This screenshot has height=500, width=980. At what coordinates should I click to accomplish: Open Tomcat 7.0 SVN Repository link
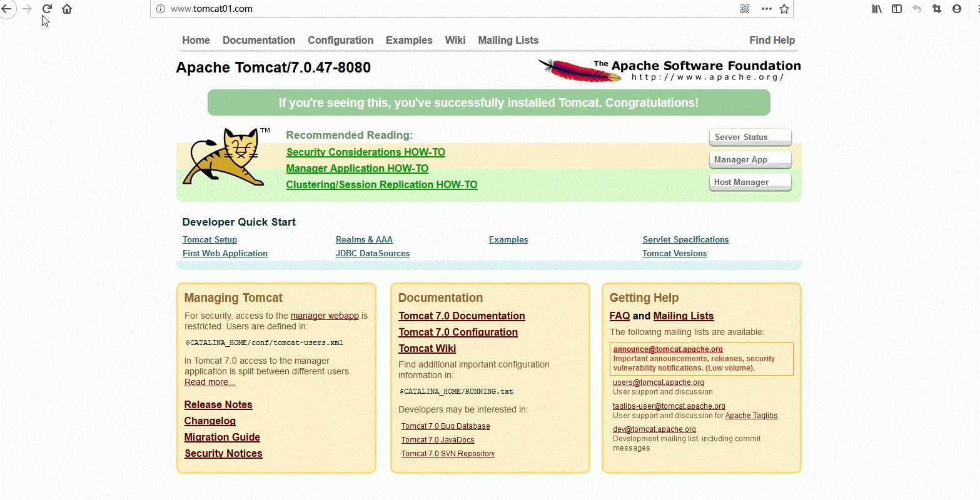click(448, 454)
